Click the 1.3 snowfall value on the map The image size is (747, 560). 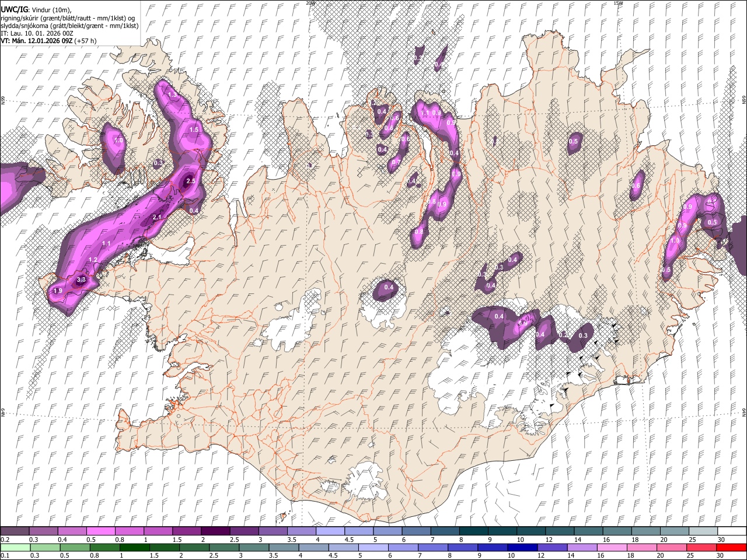click(173, 94)
